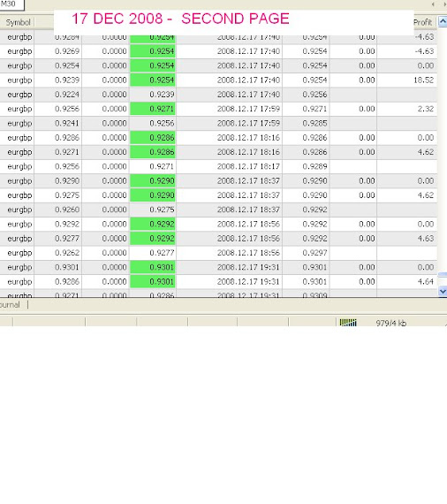
Task: Click the scroll-up arrow beside Profit header
Action: (443, 22)
